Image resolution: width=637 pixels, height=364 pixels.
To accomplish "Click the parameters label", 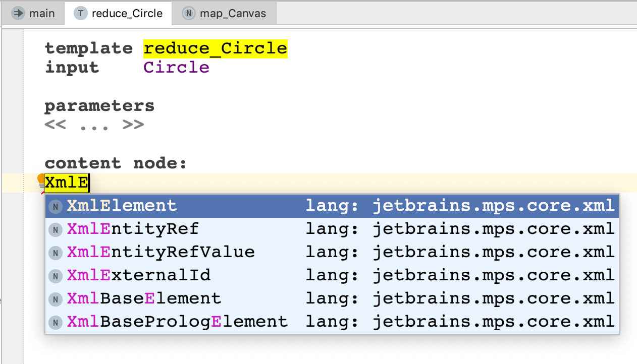I will coord(99,106).
